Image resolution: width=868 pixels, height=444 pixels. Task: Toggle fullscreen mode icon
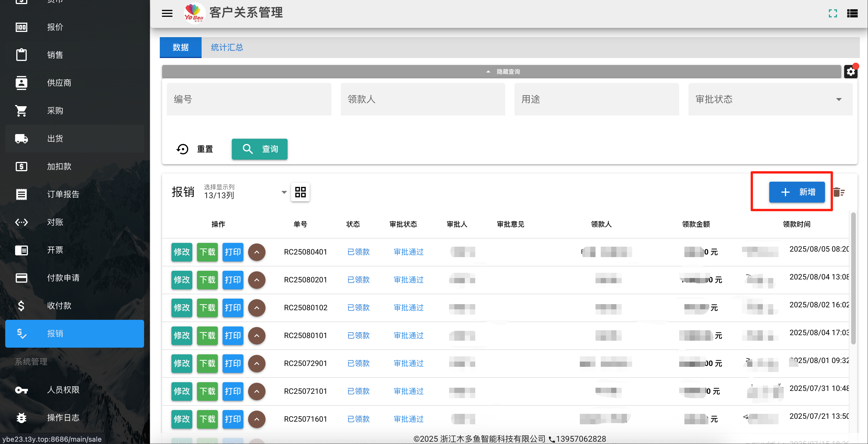point(833,13)
